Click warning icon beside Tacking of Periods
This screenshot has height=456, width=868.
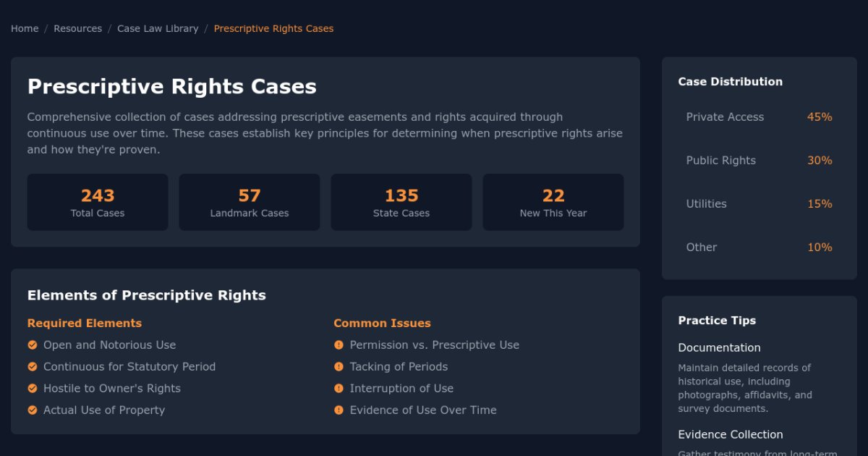(x=339, y=367)
